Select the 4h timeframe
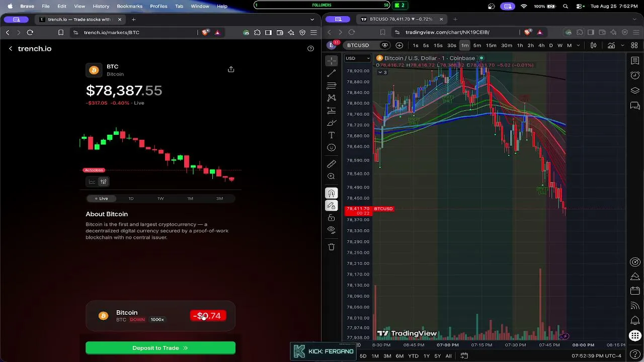The height and width of the screenshot is (362, 644). click(x=541, y=45)
